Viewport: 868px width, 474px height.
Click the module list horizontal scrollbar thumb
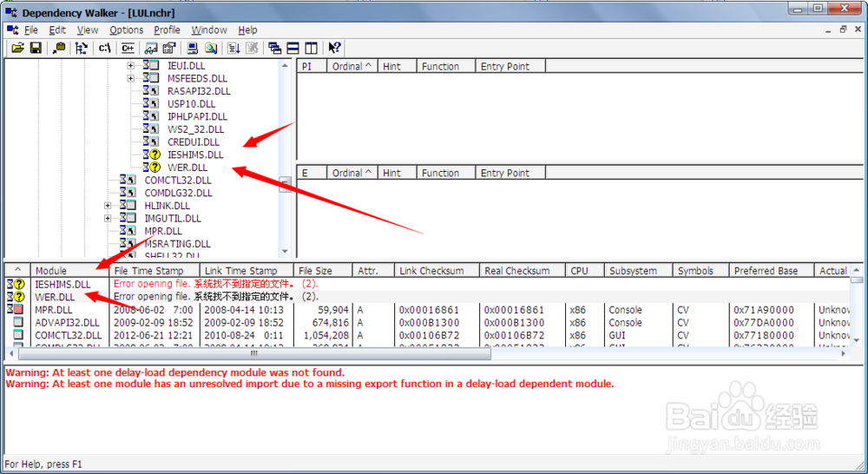(253, 353)
